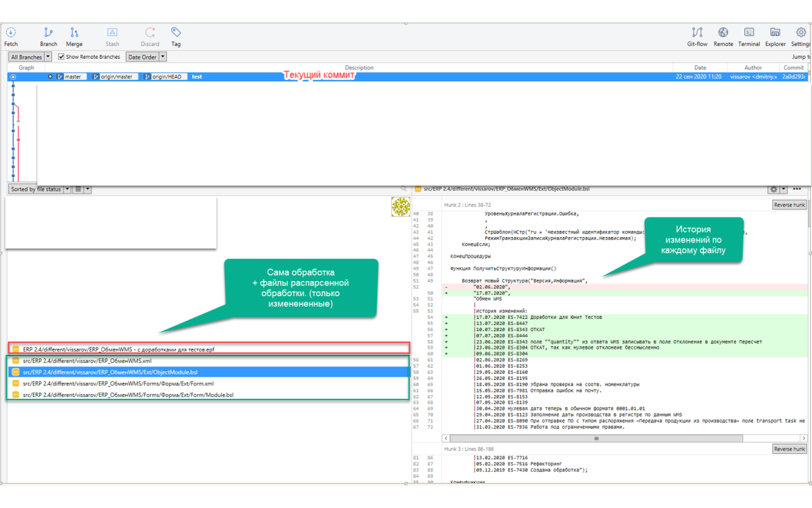The width and height of the screenshot is (812, 508).
Task: Click the Remote globe icon
Action: [723, 37]
